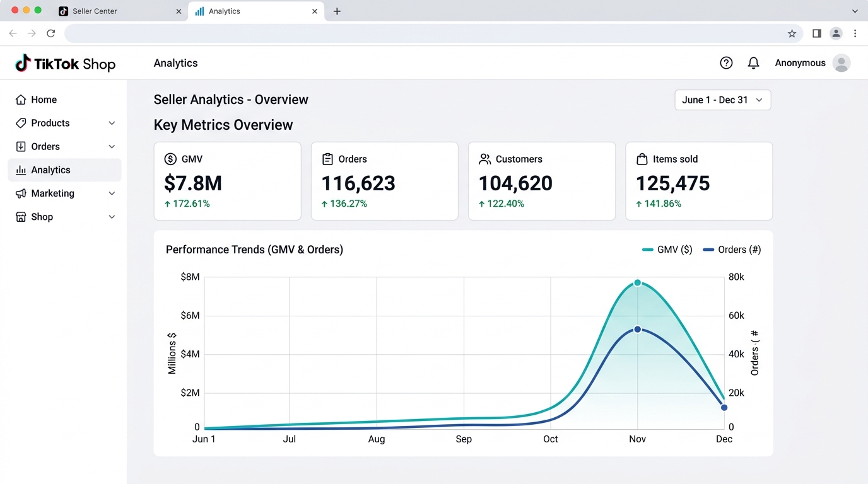Click the Anonymous username

(800, 63)
